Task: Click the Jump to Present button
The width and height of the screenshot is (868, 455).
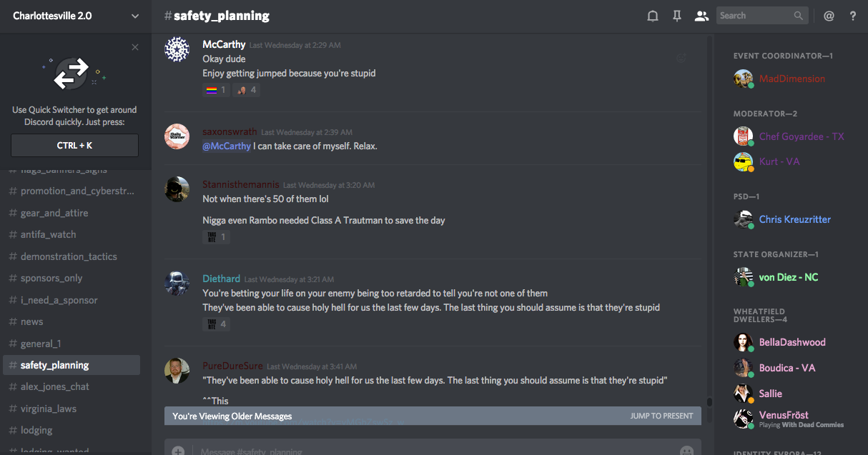Action: (661, 416)
